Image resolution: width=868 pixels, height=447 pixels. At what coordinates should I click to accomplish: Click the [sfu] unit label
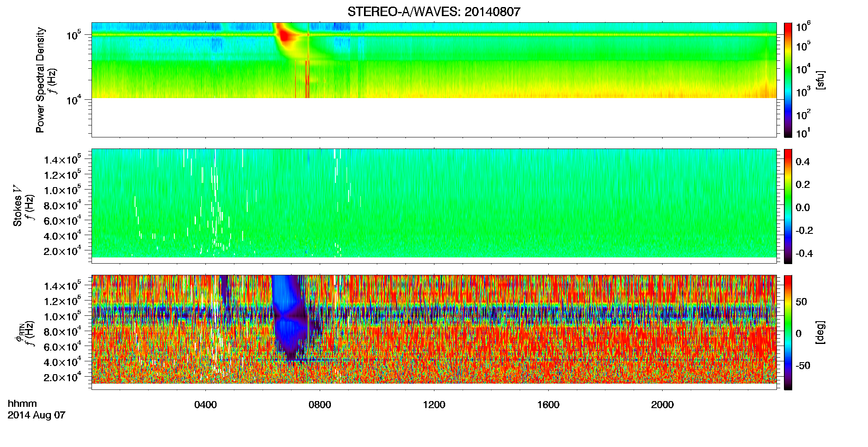coord(820,80)
